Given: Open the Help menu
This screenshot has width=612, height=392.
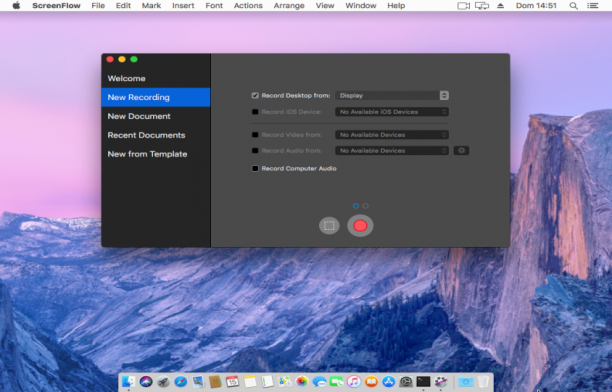Looking at the screenshot, I should 396,6.
